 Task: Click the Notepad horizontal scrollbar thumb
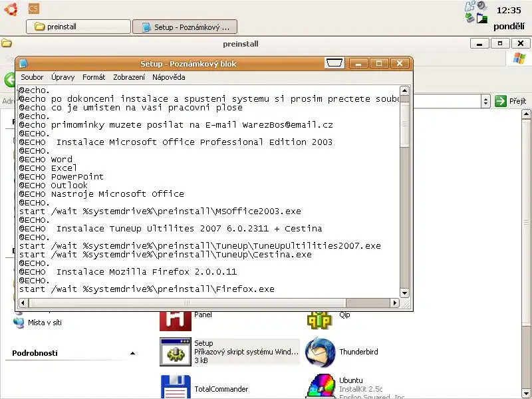tap(187, 303)
